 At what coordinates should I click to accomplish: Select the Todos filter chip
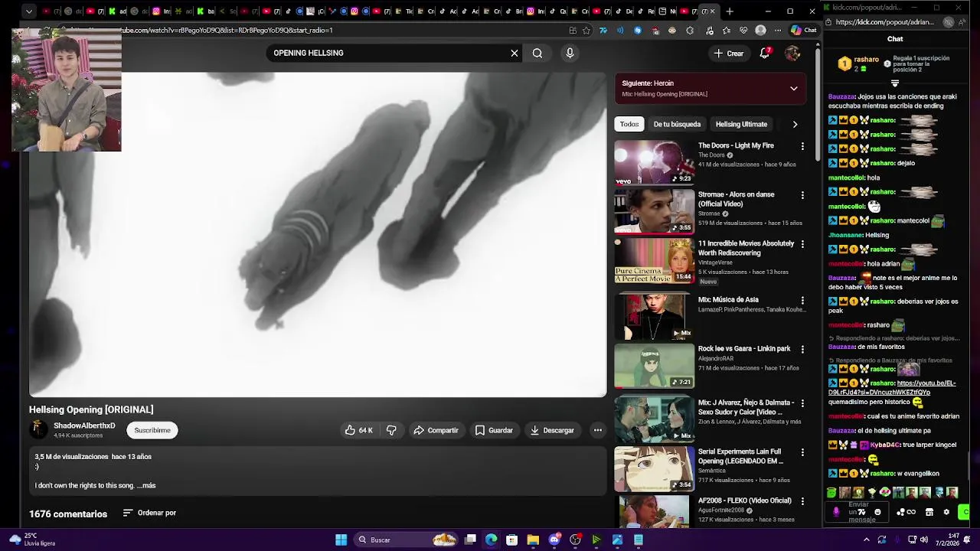[x=629, y=124]
